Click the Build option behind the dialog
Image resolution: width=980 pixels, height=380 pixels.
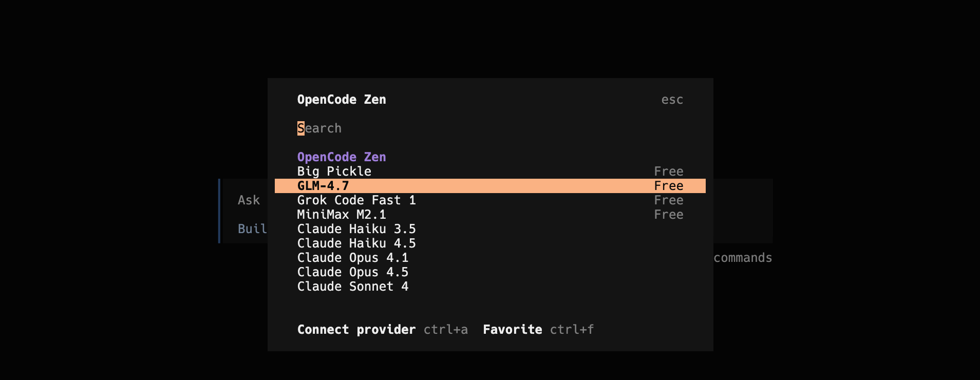[253, 229]
